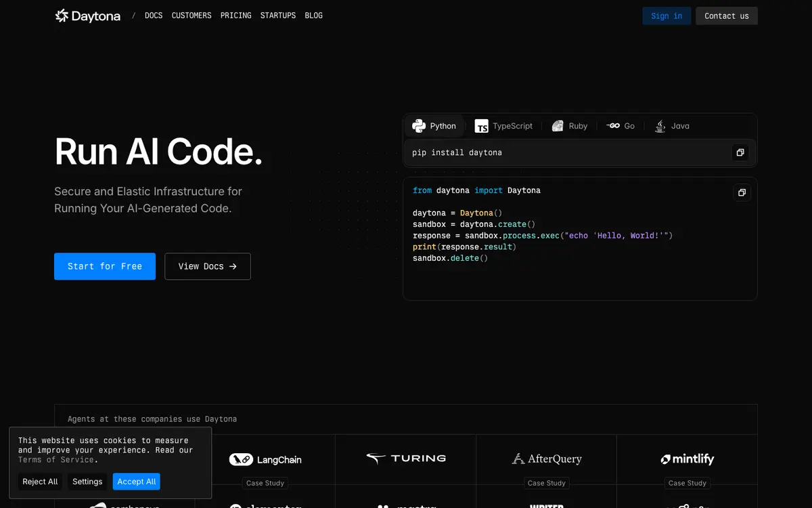
Task: Visit the BLOG link
Action: 314,16
